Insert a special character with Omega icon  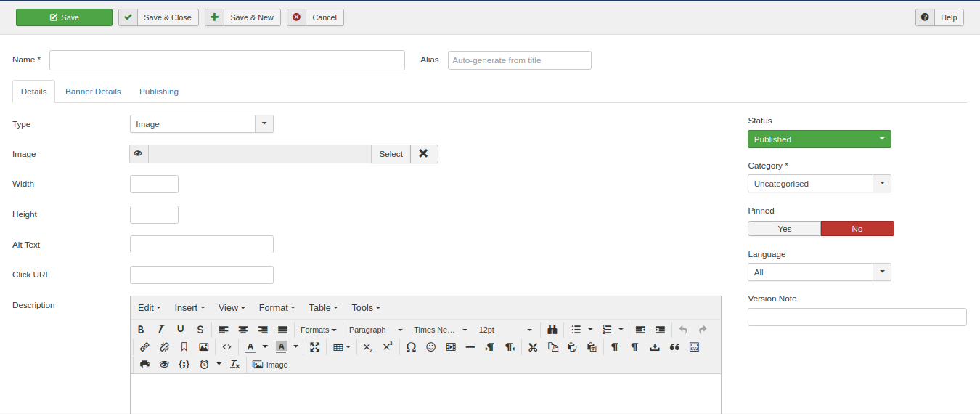pyautogui.click(x=411, y=347)
